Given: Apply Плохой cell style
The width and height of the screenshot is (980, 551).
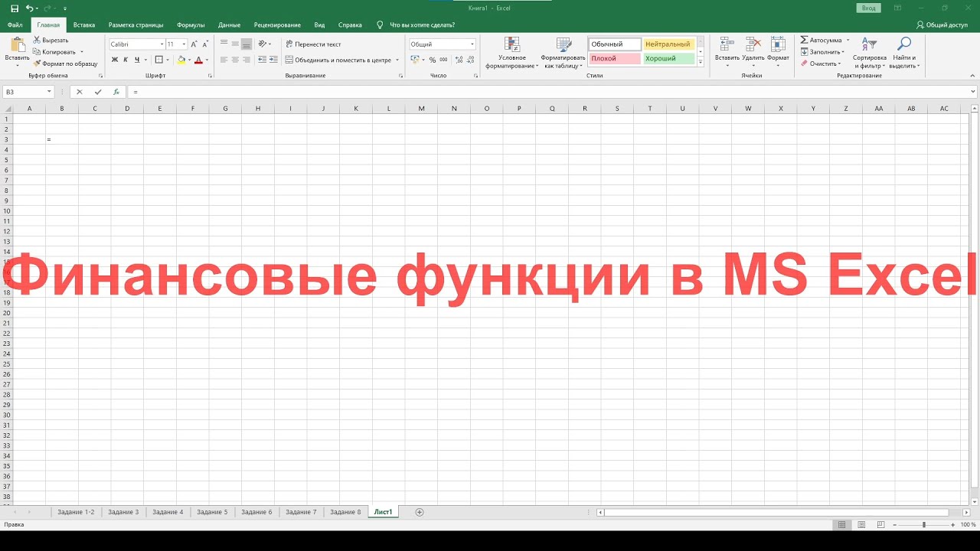Looking at the screenshot, I should tap(615, 59).
